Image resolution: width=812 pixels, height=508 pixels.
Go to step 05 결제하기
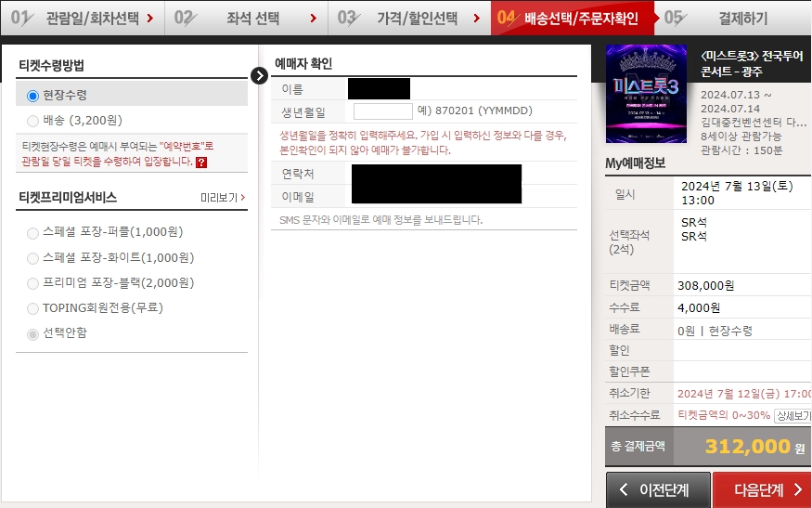(733, 19)
